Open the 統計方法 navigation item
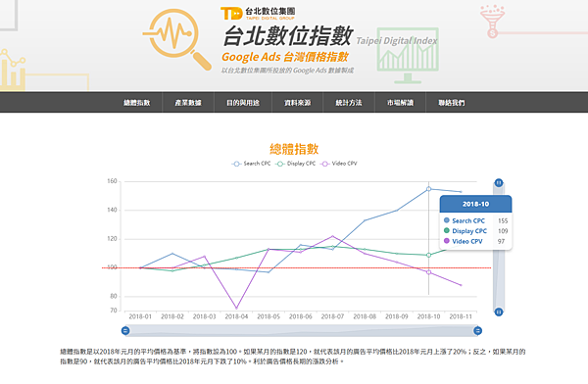Screen dimensions: 588x384 (349, 103)
